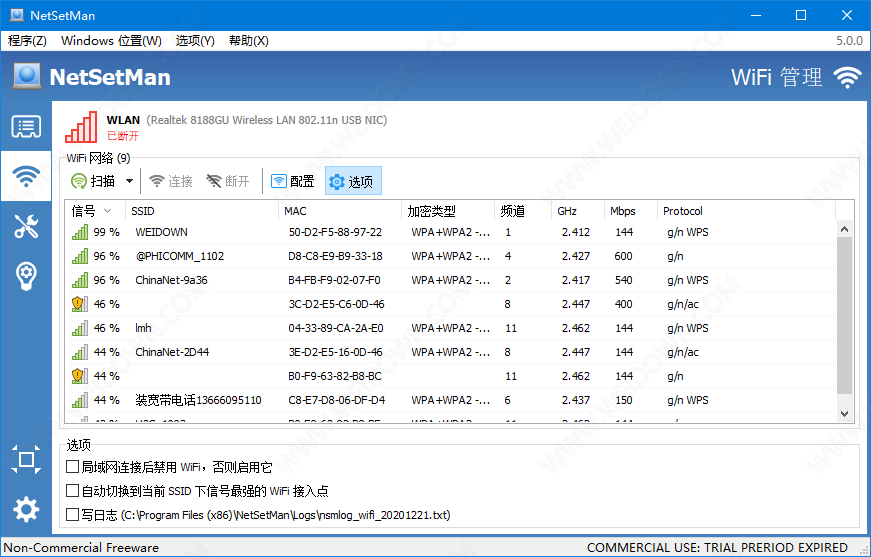871x557 pixels.
Task: Expand the 扫描 dropdown arrow
Action: (x=129, y=181)
